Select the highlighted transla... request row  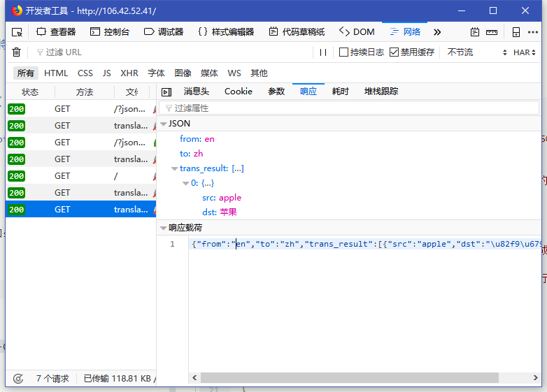(81, 210)
